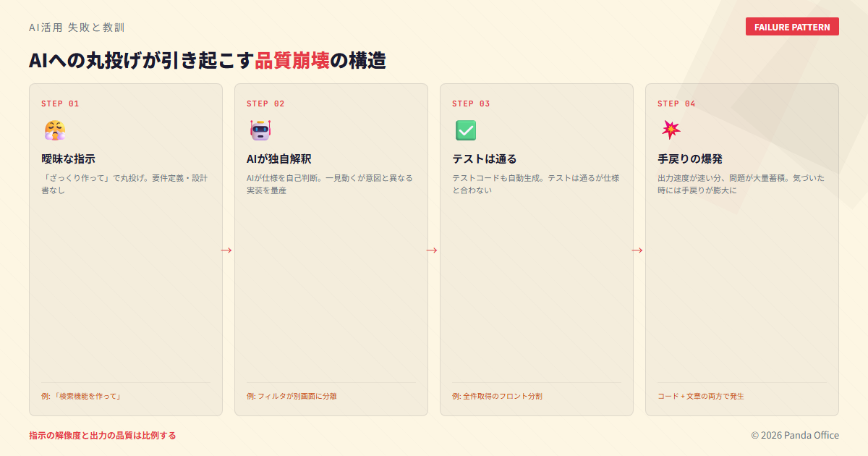The height and width of the screenshot is (456, 868).
Task: Click the arrow between Step 03 and Step 04
Action: pos(637,250)
